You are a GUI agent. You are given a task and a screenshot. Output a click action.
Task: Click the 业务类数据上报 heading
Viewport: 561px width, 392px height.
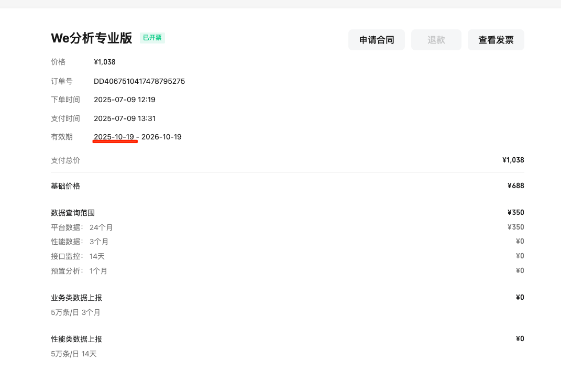[76, 298]
